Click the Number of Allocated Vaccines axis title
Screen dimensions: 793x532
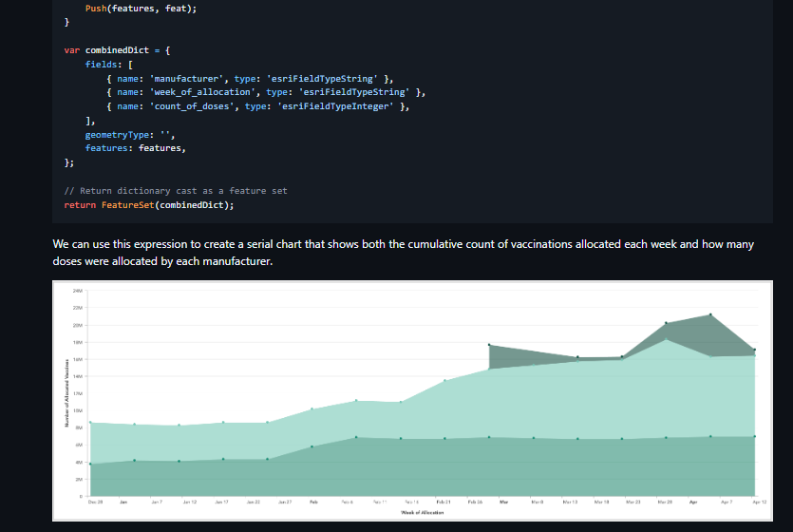pyautogui.click(x=66, y=392)
